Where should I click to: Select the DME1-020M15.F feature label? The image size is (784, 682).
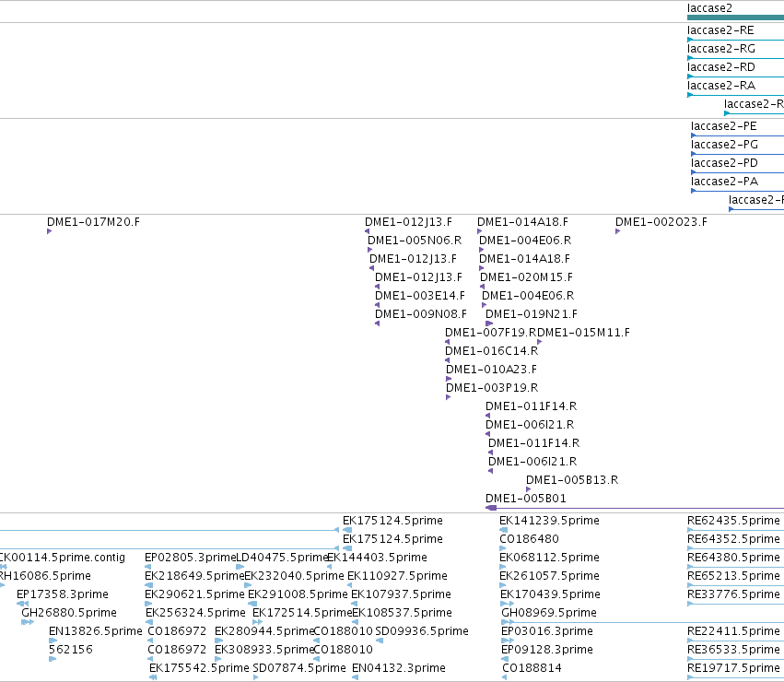coord(526,277)
